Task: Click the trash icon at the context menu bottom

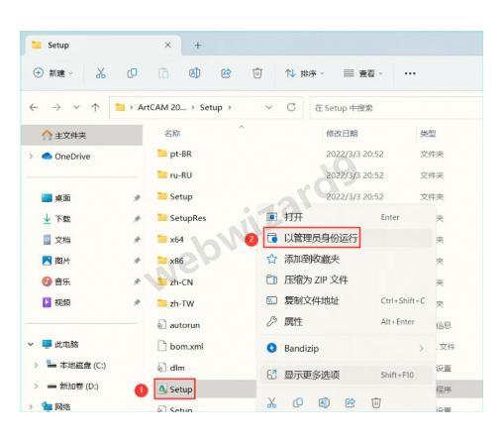Action: click(x=376, y=402)
